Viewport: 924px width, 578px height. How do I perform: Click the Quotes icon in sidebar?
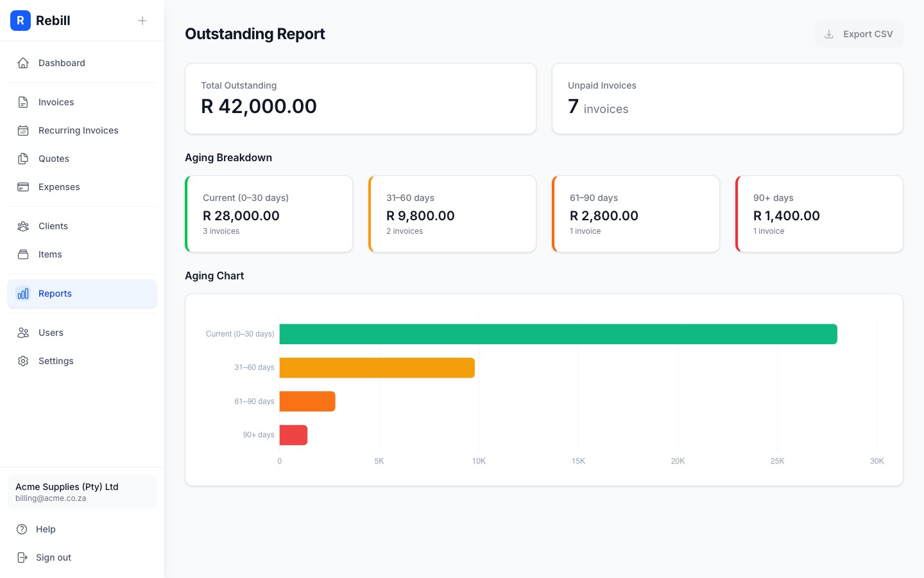pyautogui.click(x=23, y=159)
